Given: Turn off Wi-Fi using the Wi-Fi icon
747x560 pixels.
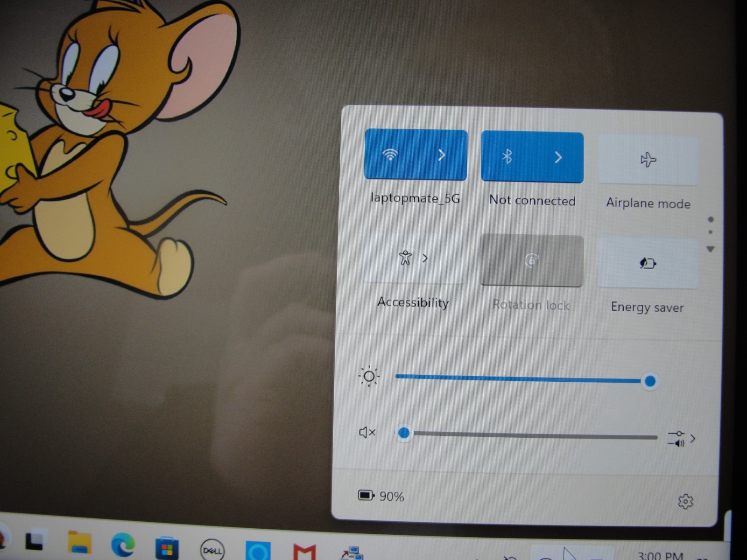Looking at the screenshot, I should pyautogui.click(x=390, y=154).
